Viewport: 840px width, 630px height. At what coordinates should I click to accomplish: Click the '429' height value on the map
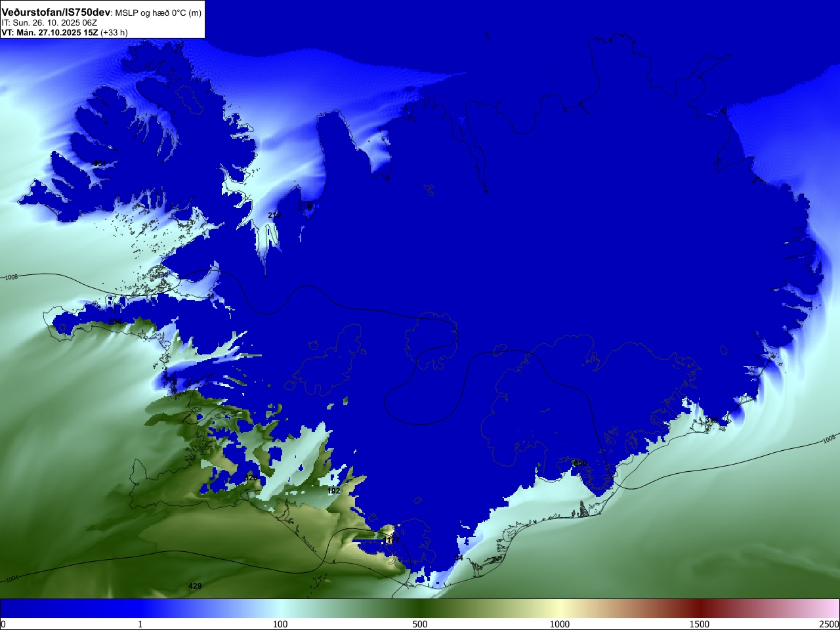(195, 586)
